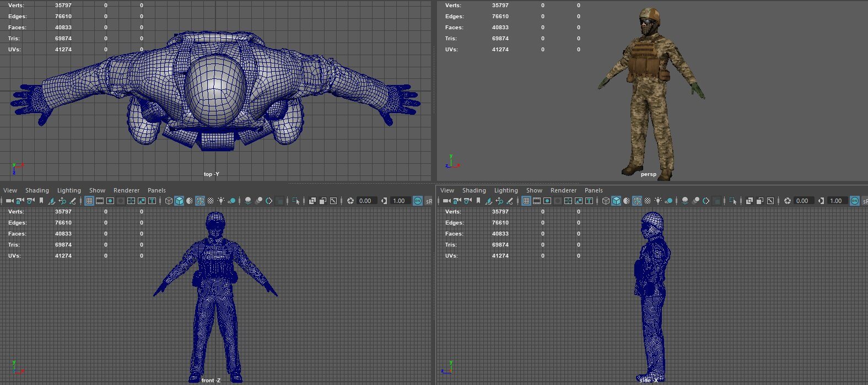The width and height of the screenshot is (868, 385).
Task: Click the bookmark icon in side view toolbar
Action: click(x=478, y=201)
